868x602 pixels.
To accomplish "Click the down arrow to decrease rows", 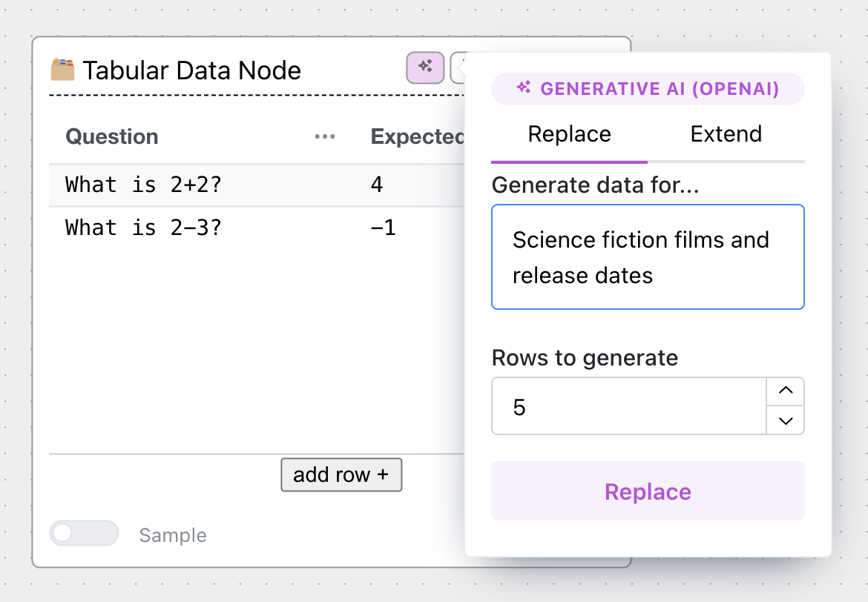I will [785, 421].
